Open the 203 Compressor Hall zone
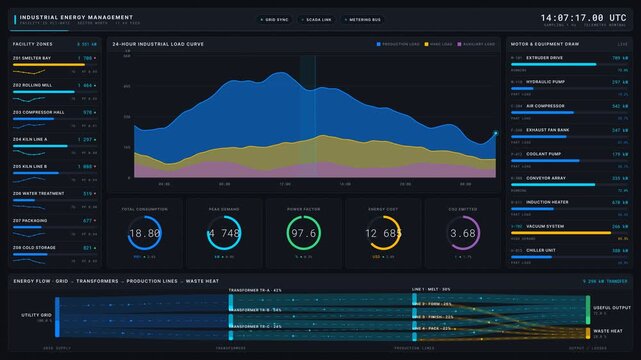Viewport: 641px width, 360px height. [55, 119]
